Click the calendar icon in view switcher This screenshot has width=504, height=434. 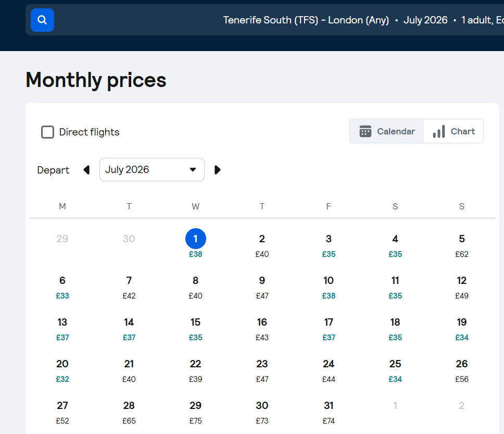tap(366, 131)
